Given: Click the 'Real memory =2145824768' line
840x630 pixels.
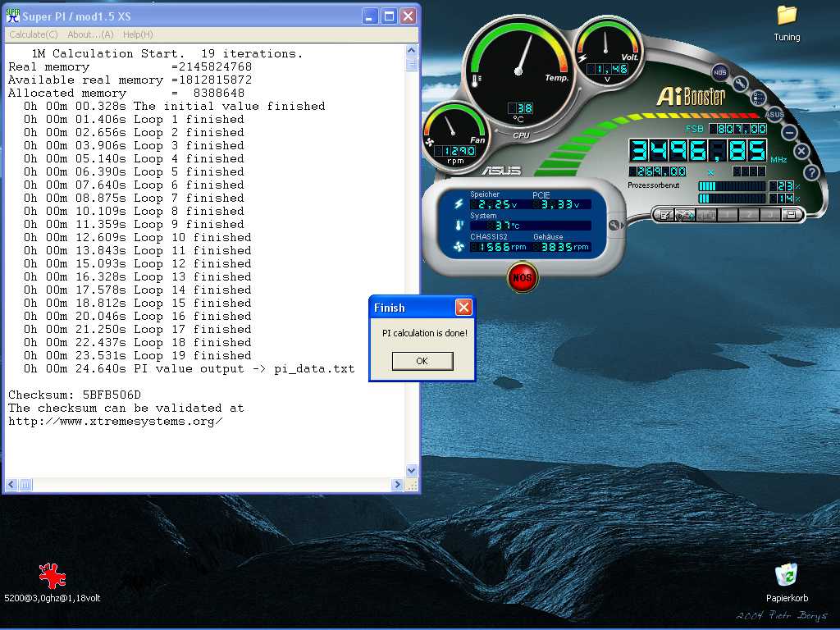Looking at the screenshot, I should click(130, 67).
